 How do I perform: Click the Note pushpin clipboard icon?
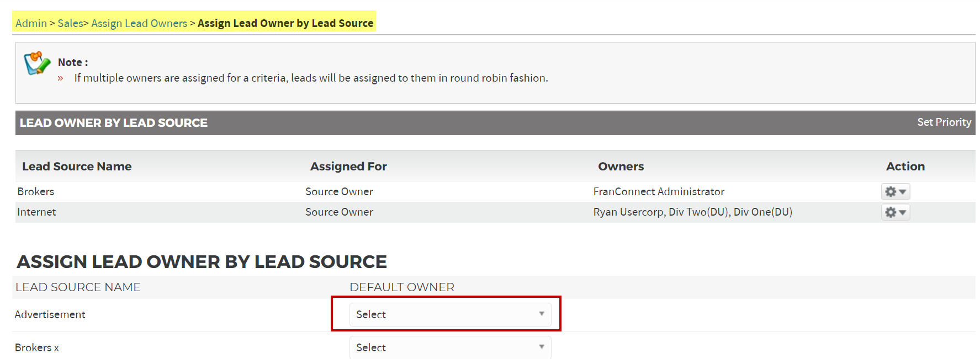click(37, 63)
